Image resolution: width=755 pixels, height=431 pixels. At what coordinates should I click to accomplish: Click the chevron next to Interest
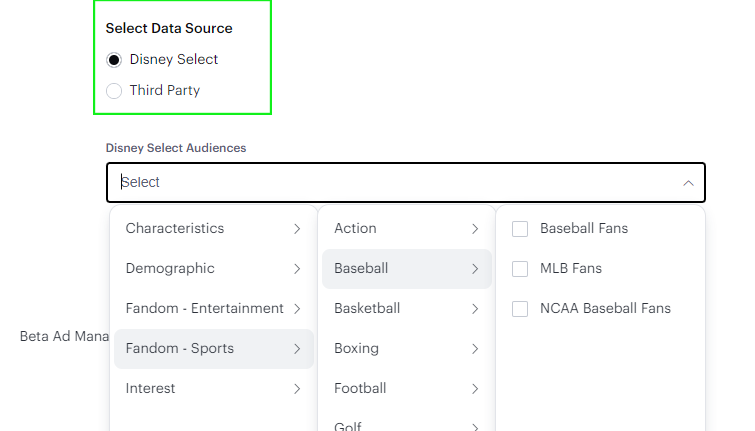tap(297, 389)
